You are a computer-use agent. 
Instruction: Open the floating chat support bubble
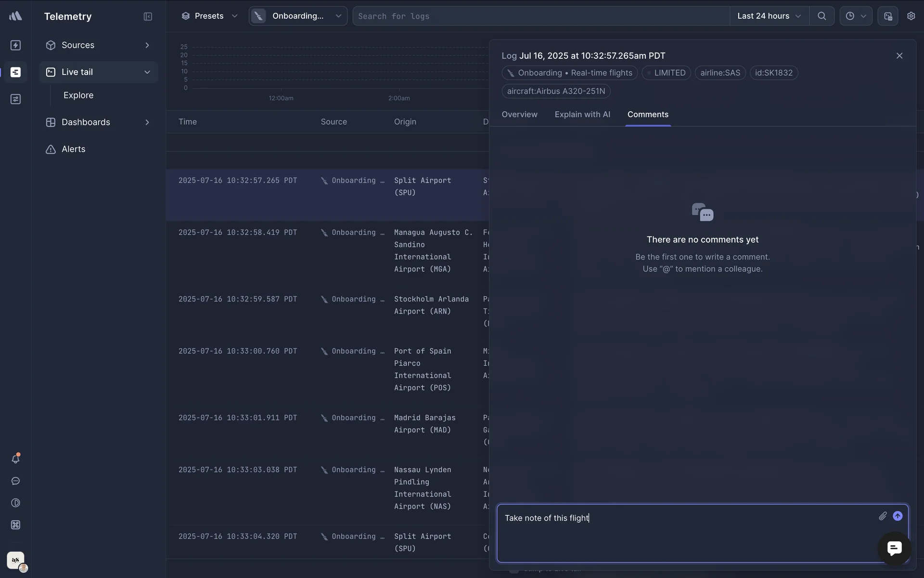894,548
